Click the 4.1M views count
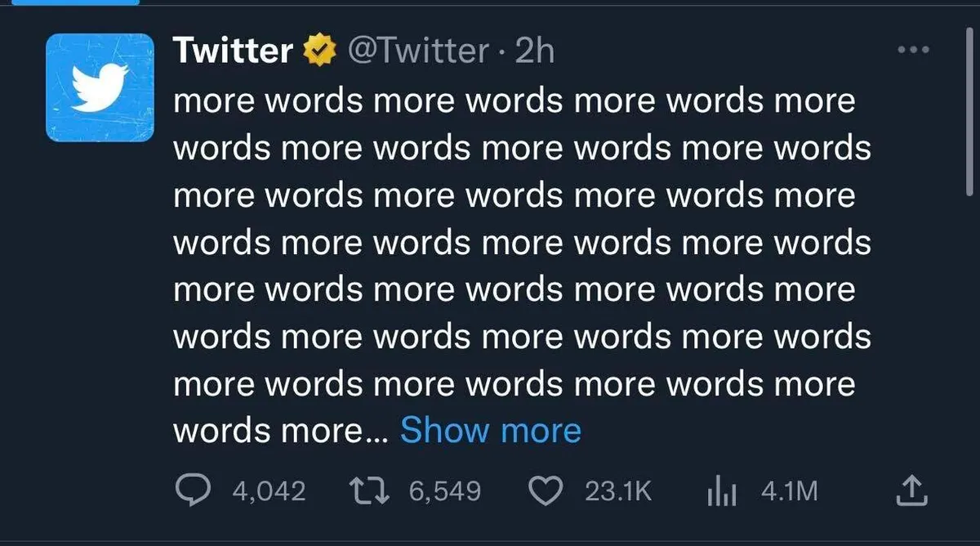 [788, 491]
